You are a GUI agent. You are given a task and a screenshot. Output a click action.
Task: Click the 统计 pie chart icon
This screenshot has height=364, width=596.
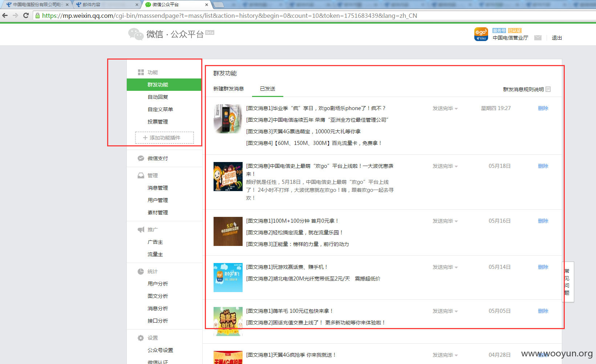141,271
